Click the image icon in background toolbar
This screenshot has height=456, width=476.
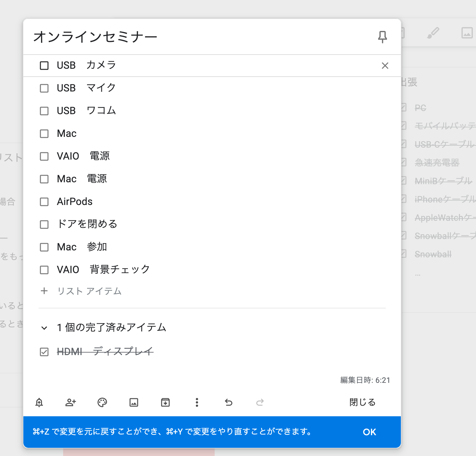tap(467, 33)
